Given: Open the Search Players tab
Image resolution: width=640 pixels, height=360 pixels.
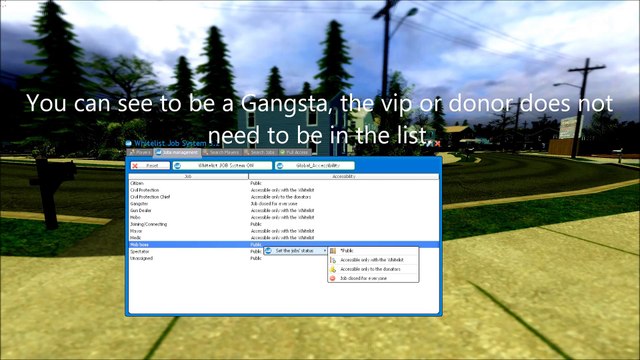Looking at the screenshot, I should [221, 152].
